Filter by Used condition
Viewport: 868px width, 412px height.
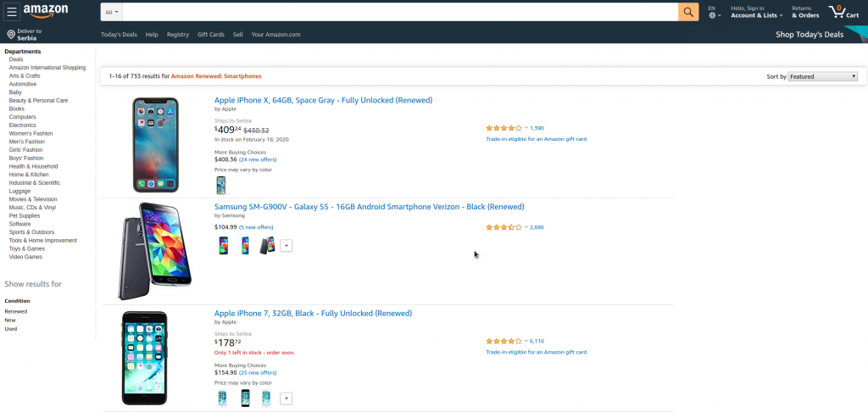pyautogui.click(x=10, y=329)
